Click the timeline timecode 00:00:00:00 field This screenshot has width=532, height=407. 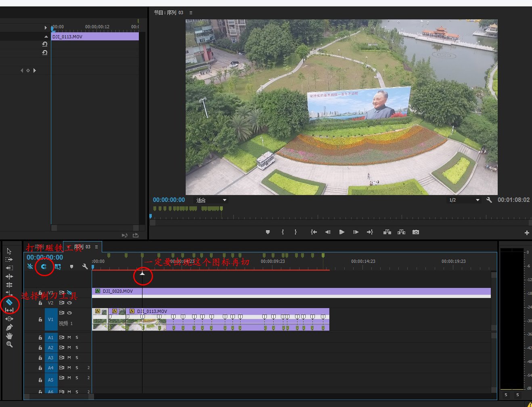click(45, 257)
